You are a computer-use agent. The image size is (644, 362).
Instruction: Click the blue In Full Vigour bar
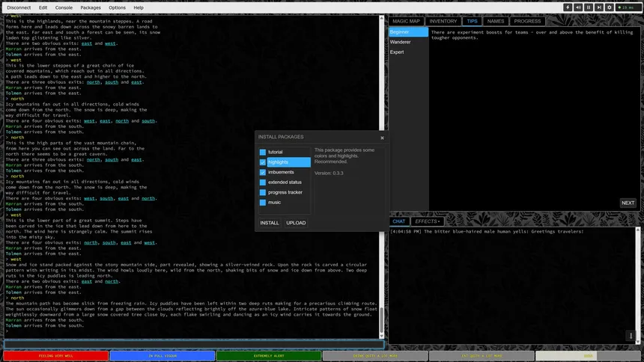(162, 356)
